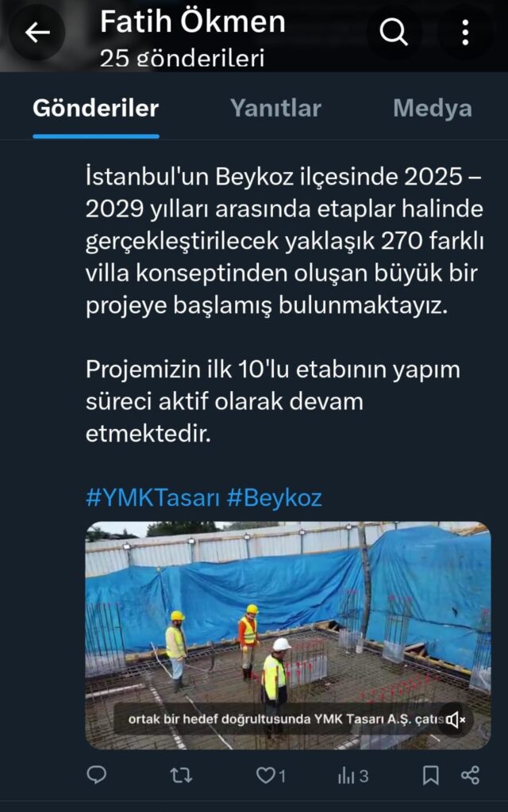Go back using the arrow icon

tap(37, 33)
